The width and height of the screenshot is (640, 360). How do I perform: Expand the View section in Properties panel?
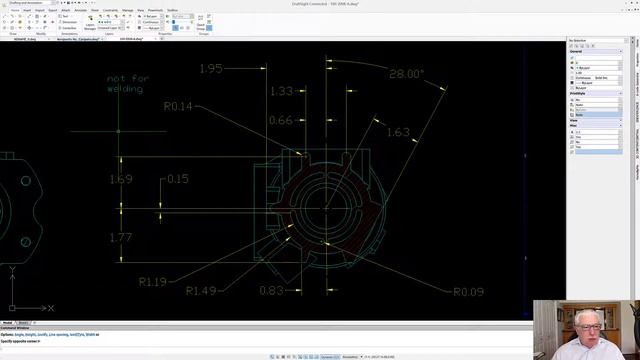pyautogui.click(x=620, y=121)
